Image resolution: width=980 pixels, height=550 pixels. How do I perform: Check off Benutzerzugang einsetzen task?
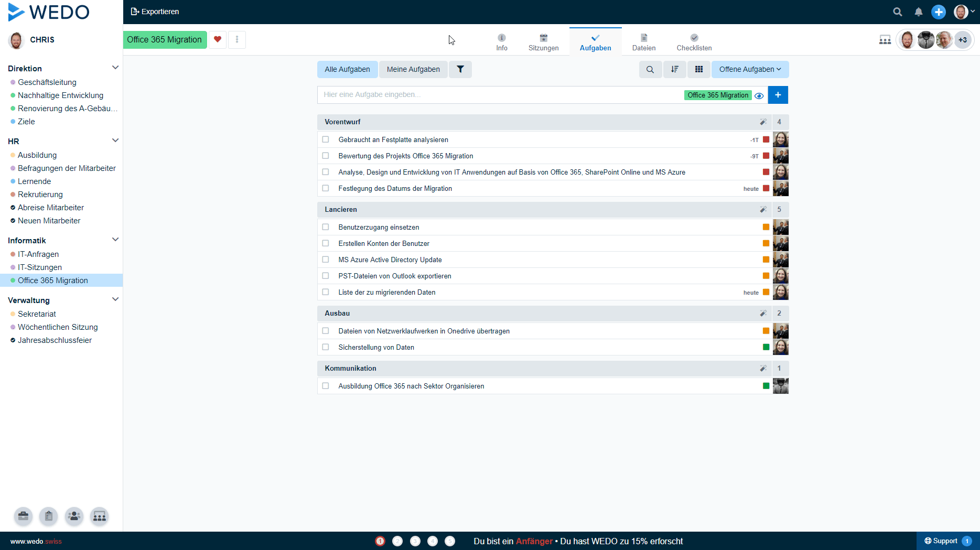pyautogui.click(x=326, y=227)
